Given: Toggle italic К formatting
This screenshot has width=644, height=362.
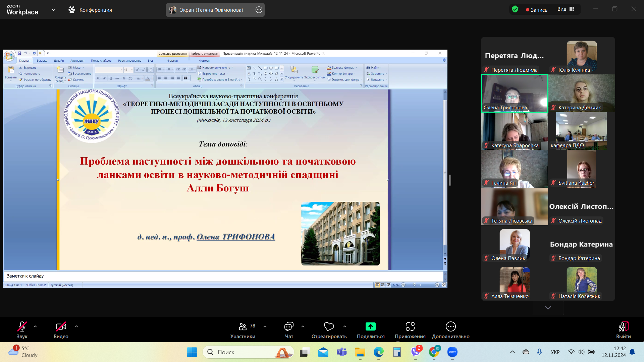Looking at the screenshot, I should tap(104, 78).
